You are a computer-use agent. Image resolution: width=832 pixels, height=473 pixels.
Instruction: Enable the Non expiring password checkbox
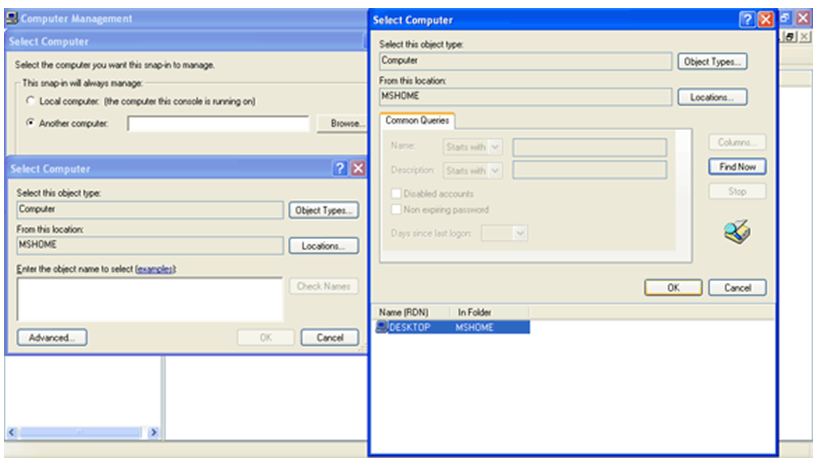click(398, 209)
